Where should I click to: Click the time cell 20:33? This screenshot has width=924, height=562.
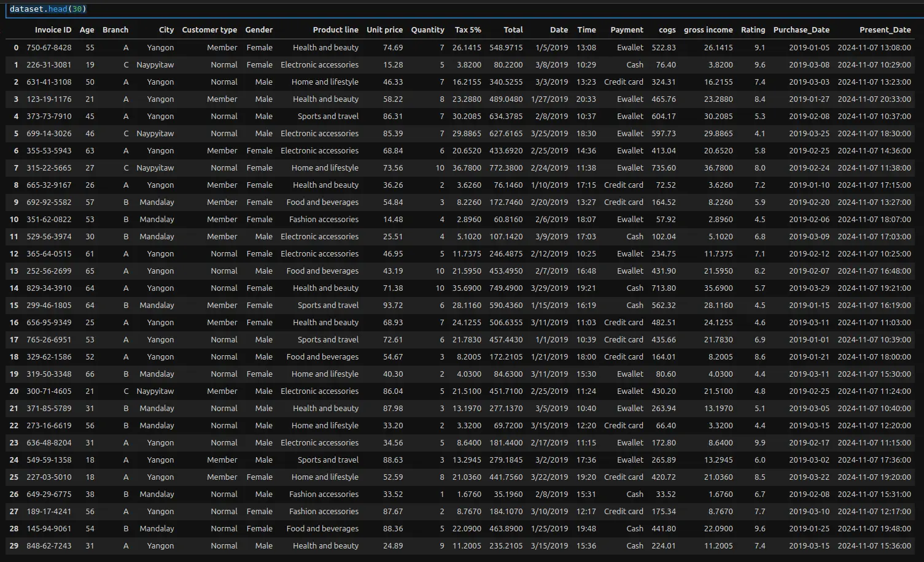pyautogui.click(x=586, y=99)
